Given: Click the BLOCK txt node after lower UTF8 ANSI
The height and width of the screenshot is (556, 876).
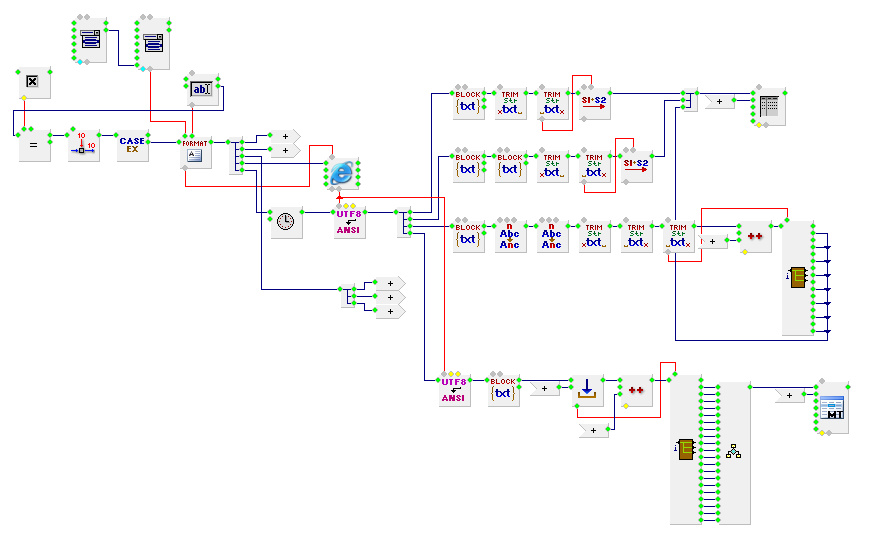Looking at the screenshot, I should click(x=503, y=391).
